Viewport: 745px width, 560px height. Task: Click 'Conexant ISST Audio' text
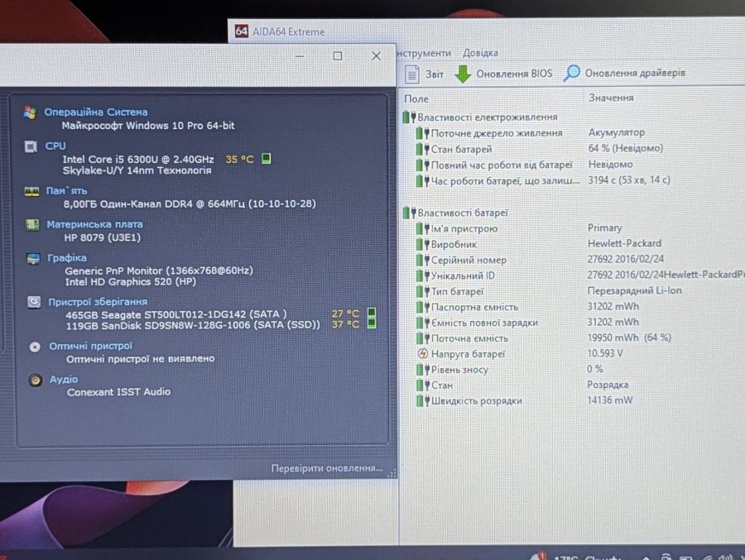click(118, 392)
